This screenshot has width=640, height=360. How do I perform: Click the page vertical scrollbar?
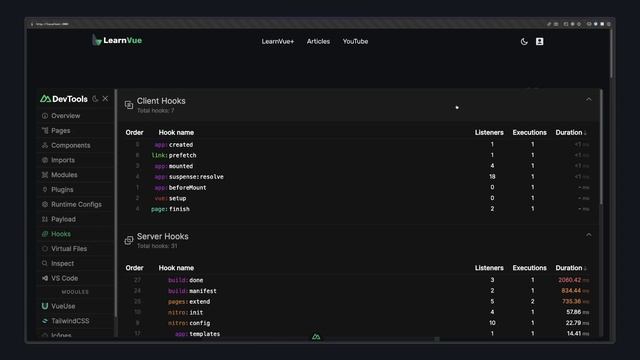pos(611,54)
